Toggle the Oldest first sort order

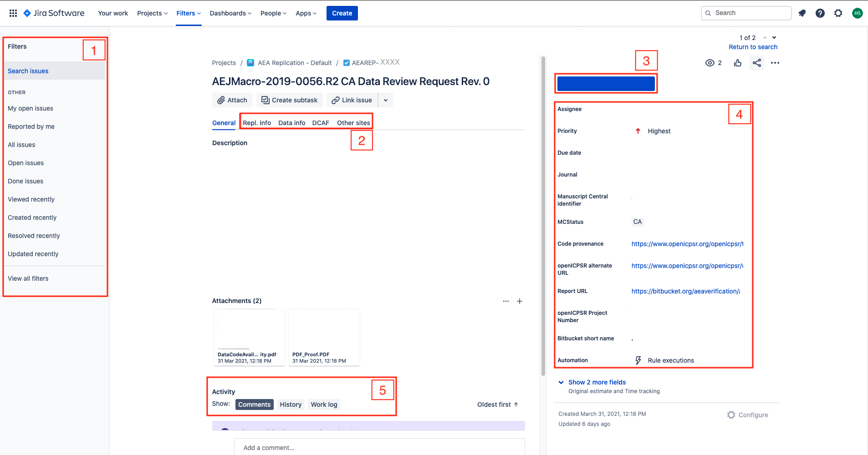click(498, 404)
